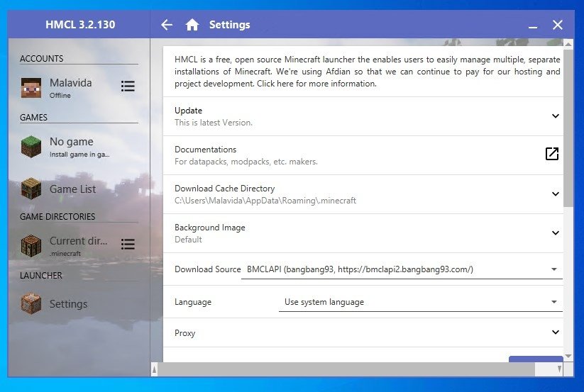Select Malavida Offline account entry
584x392 pixels.
(x=67, y=88)
